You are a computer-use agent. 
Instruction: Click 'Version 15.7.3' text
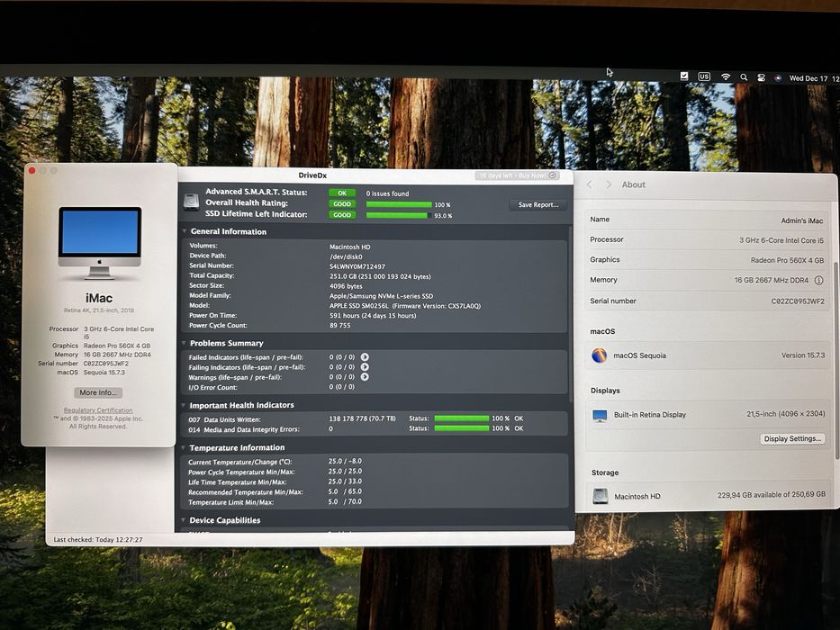803,355
